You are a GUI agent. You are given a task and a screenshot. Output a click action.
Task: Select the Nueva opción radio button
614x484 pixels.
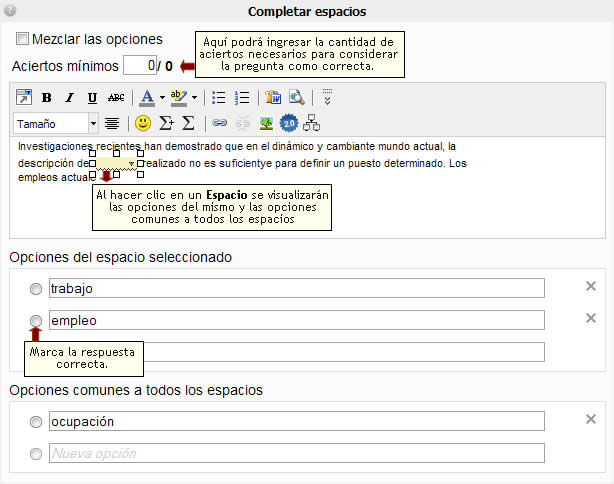[x=36, y=453]
